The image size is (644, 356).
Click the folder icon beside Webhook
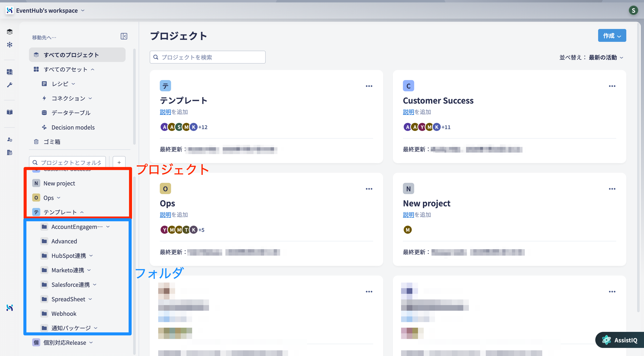(x=44, y=313)
